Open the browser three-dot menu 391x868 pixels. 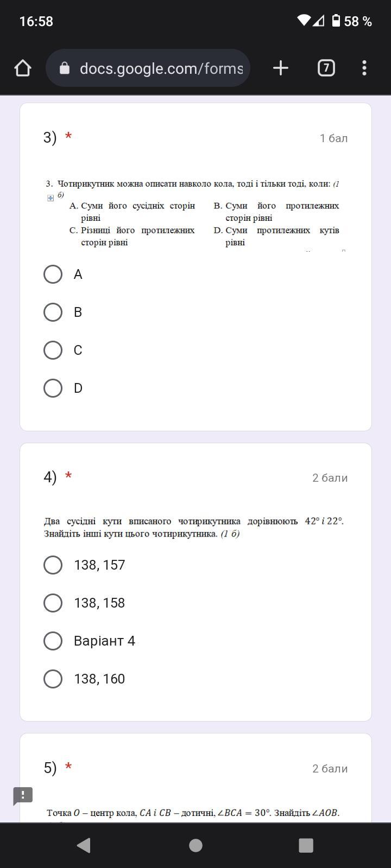[x=364, y=68]
